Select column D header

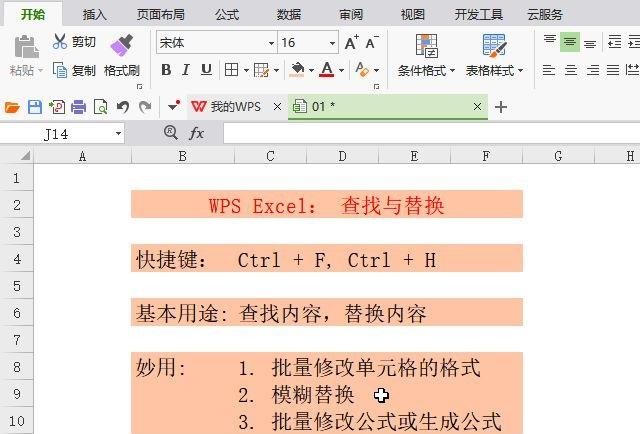click(342, 156)
